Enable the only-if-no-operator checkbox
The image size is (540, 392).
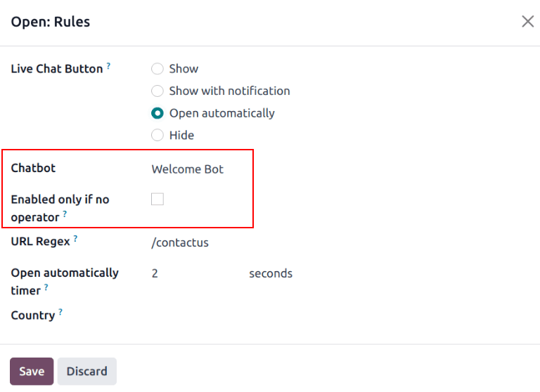(157, 200)
